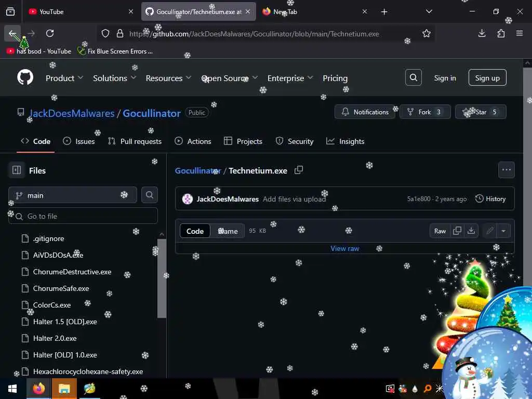Click the GitHub Octocat logo
Image resolution: width=532 pixels, height=399 pixels.
(25, 77)
